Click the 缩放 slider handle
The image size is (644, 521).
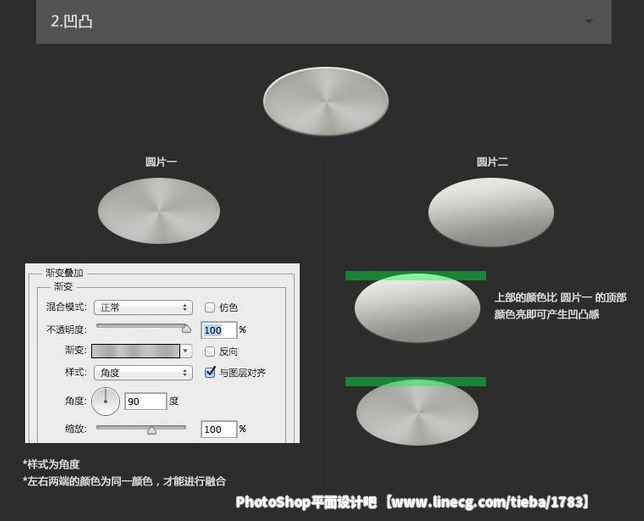[152, 430]
